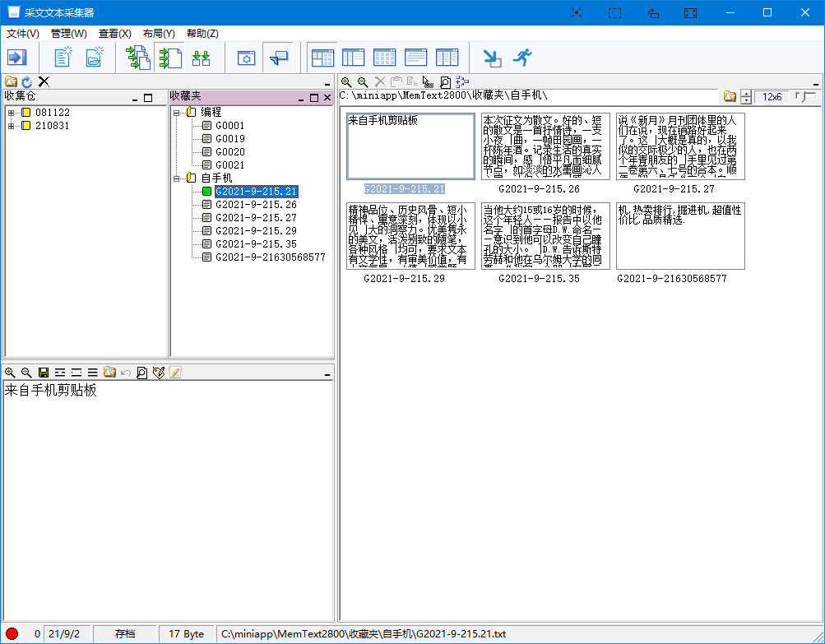This screenshot has height=644, width=825.
Task: Click the red record indicator in status bar
Action: pos(12,634)
